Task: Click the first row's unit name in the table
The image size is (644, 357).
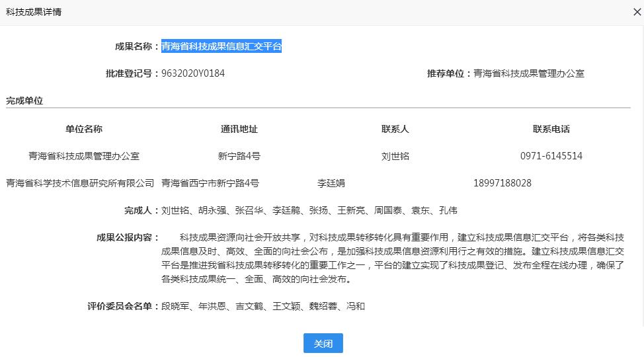Action: pyautogui.click(x=84, y=157)
